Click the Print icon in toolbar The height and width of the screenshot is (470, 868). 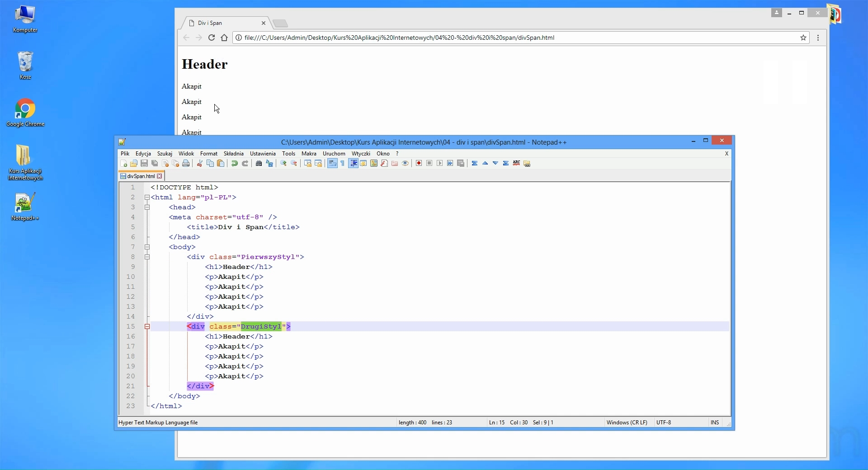(x=186, y=164)
